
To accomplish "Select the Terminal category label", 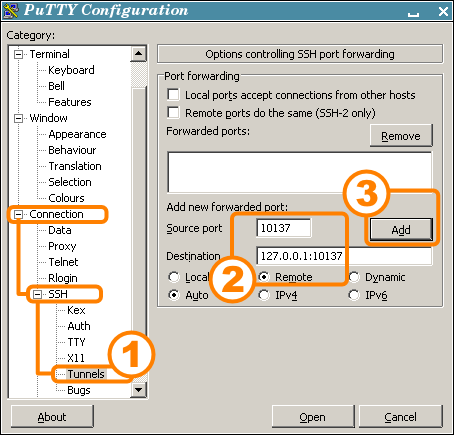I will pyautogui.click(x=50, y=54).
